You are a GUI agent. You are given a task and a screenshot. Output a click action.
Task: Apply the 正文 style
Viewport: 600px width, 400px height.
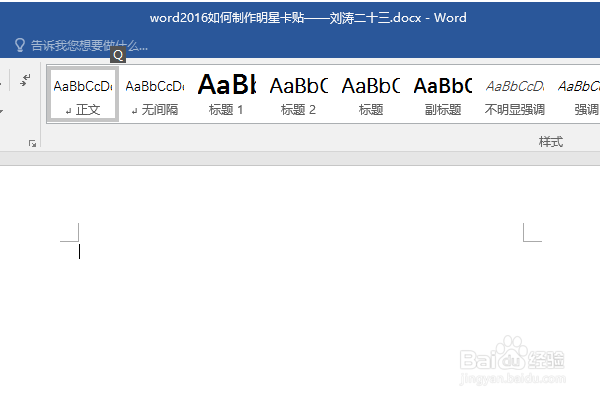[83, 94]
